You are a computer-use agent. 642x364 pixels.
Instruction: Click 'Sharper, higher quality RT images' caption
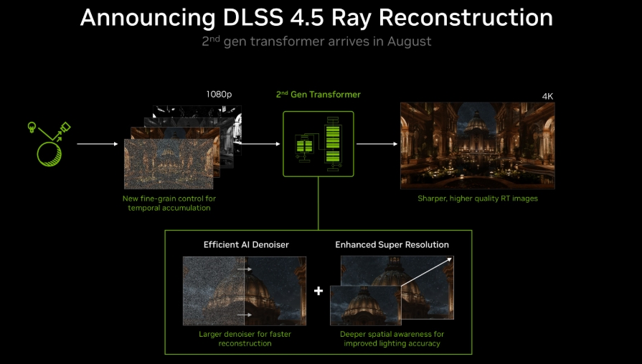[x=478, y=198]
